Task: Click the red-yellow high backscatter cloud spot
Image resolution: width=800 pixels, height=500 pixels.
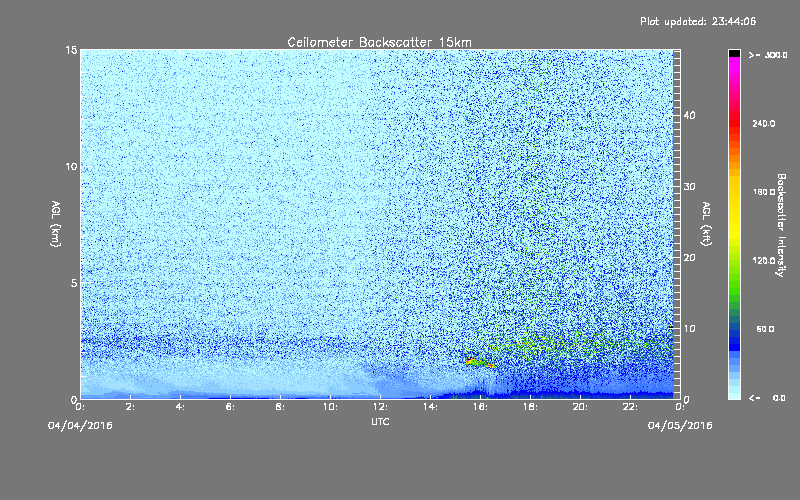Action: [479, 362]
